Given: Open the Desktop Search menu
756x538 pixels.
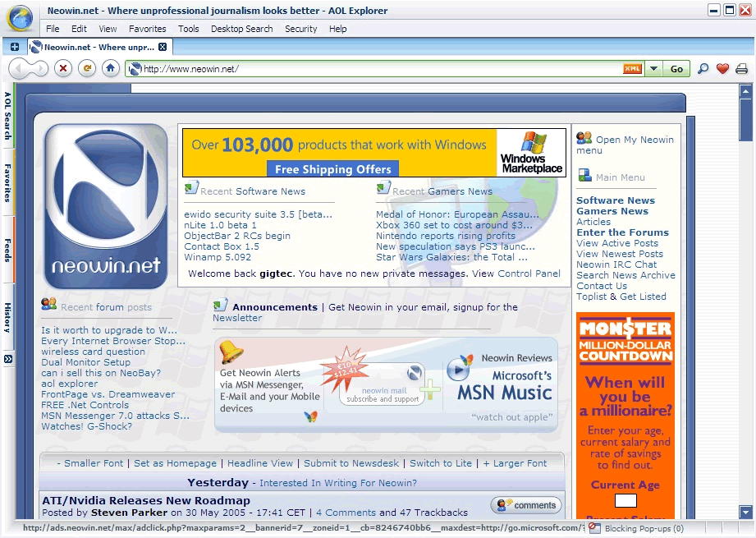Looking at the screenshot, I should tap(241, 29).
